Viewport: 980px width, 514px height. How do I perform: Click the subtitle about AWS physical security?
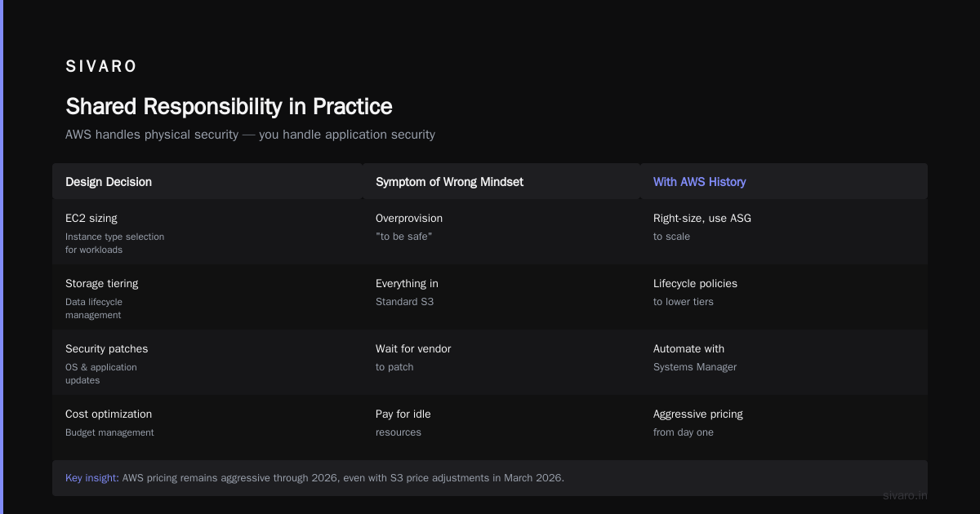tap(250, 135)
